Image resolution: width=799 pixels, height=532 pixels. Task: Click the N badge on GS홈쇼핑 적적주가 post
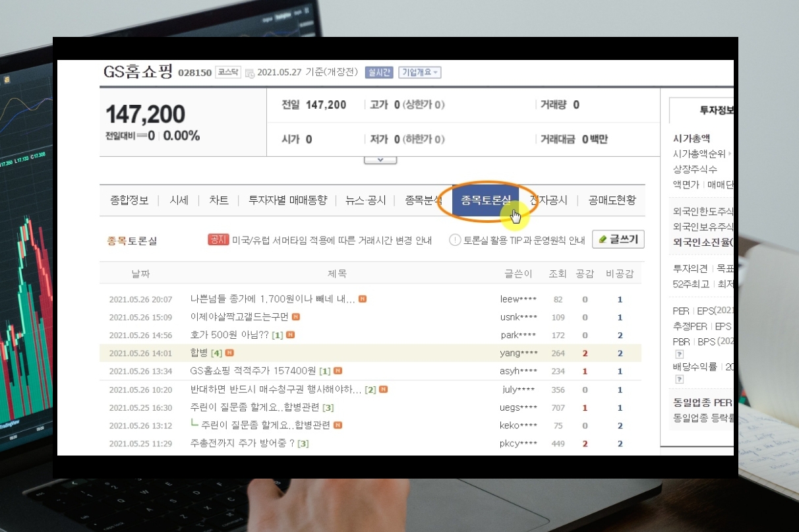click(338, 371)
